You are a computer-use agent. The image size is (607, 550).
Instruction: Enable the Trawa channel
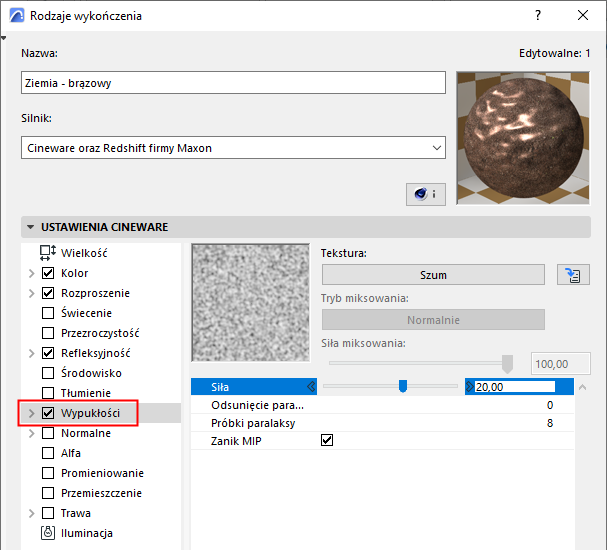48,513
